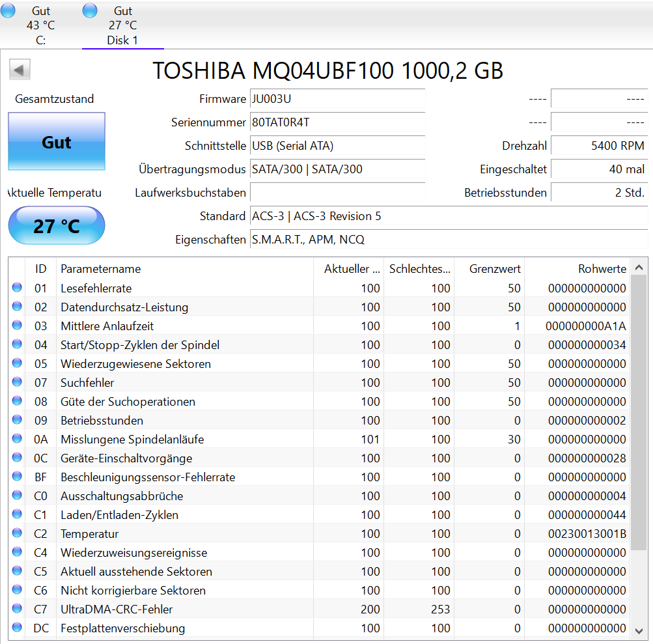
Task: Click status dot of Beschleunigungssensor-Fehlerrate row
Action: (17, 476)
